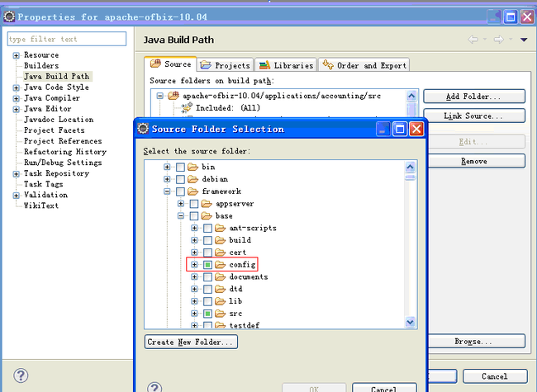The height and width of the screenshot is (392, 537).
Task: Click the lib folder icon
Action: (221, 301)
